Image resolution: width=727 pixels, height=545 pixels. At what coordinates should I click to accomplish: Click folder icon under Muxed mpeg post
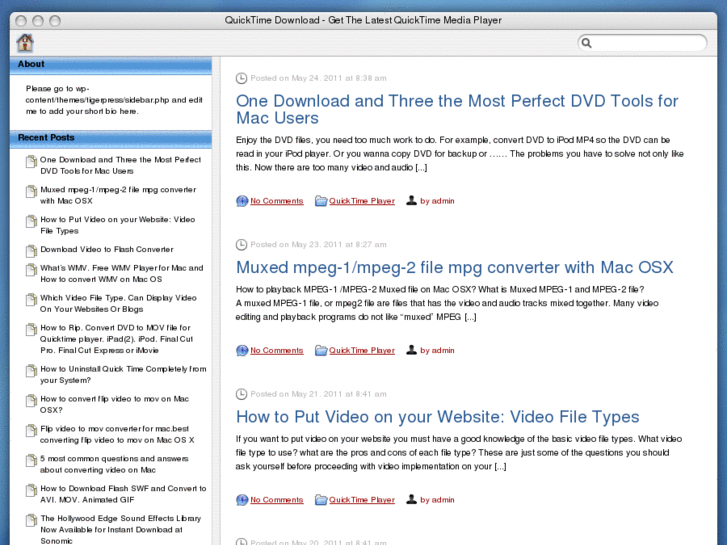point(321,350)
